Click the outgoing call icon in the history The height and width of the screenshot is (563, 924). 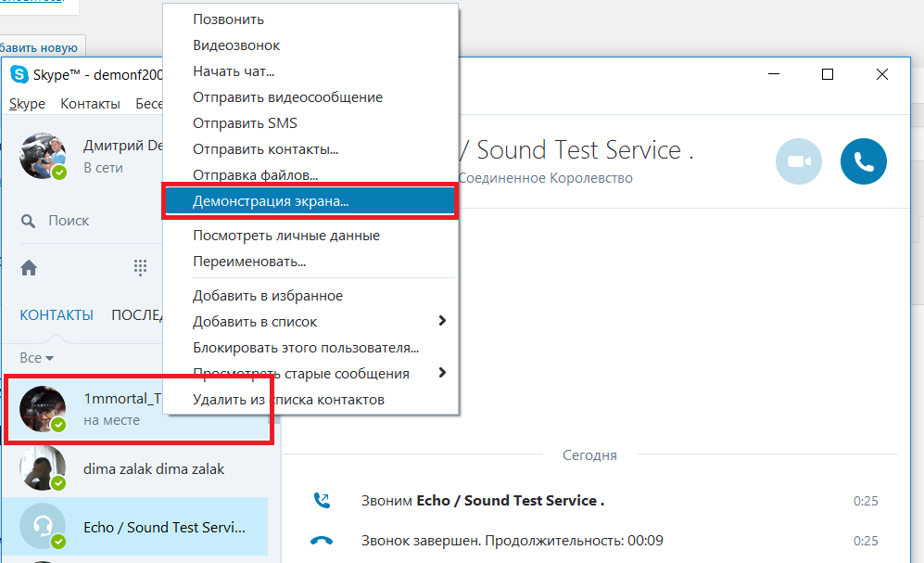tap(322, 501)
